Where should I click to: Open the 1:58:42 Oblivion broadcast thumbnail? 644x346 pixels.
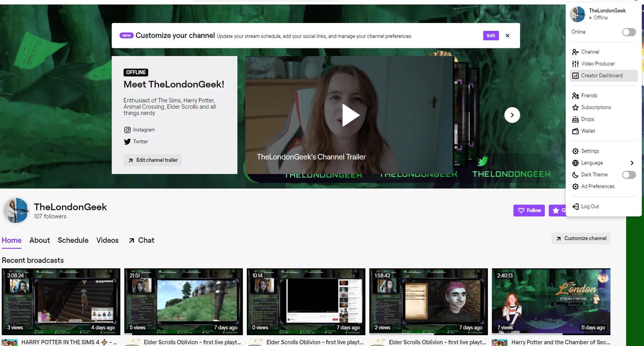[429, 302]
